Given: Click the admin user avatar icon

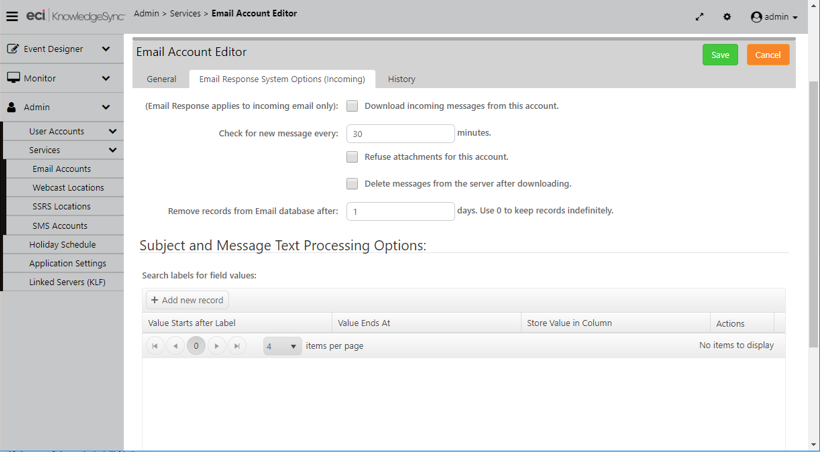Looking at the screenshot, I should [756, 17].
